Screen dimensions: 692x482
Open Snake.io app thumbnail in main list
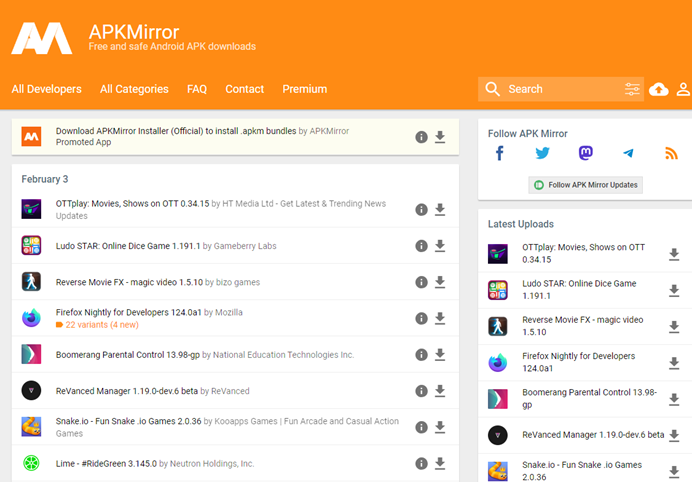click(x=31, y=427)
